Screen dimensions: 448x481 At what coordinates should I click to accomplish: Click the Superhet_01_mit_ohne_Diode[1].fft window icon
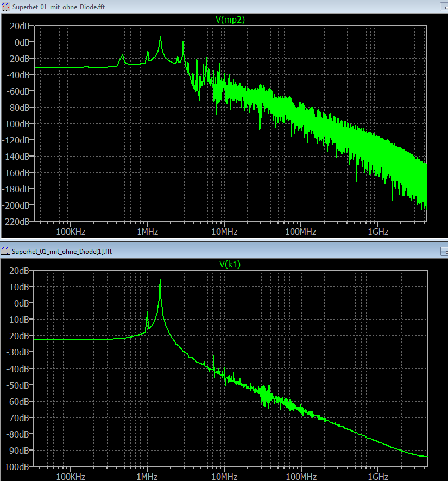click(5, 251)
